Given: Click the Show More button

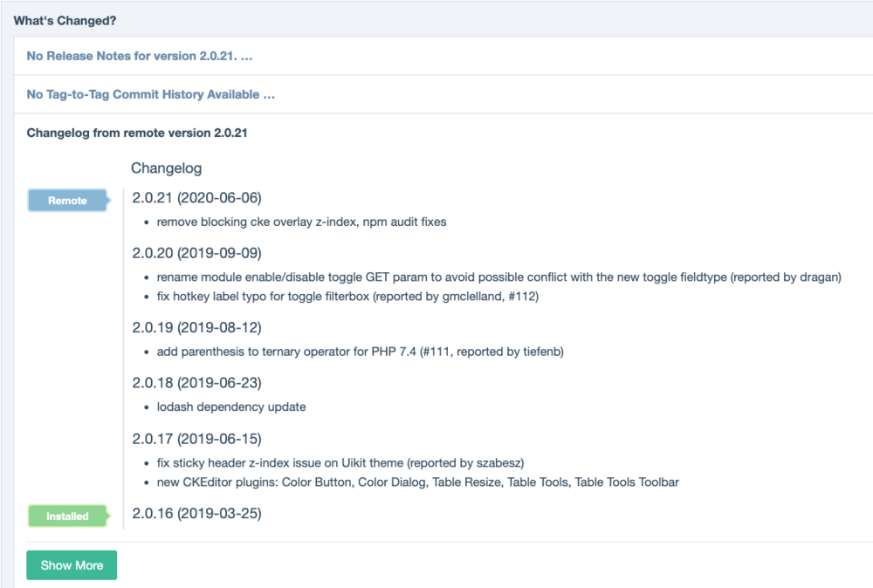Looking at the screenshot, I should click(x=71, y=564).
